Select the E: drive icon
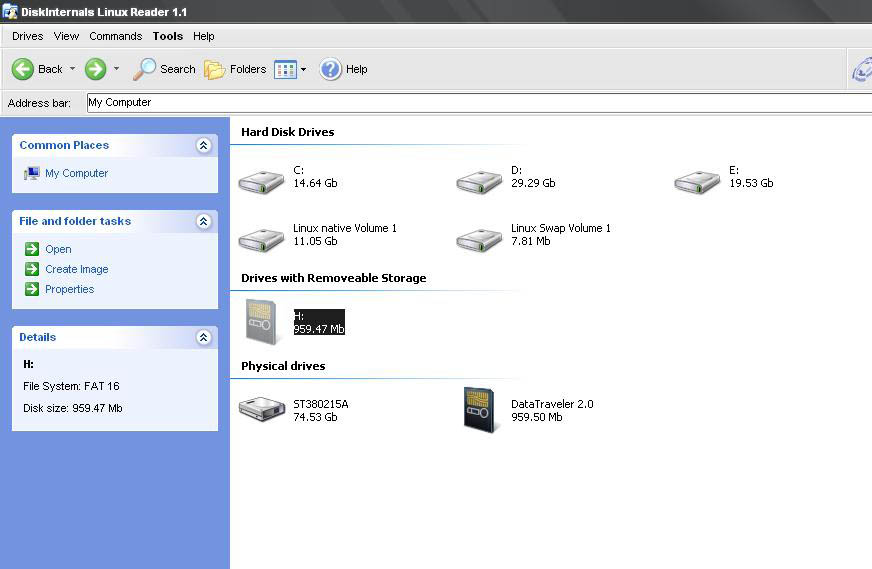Image resolution: width=872 pixels, height=569 pixels. (697, 182)
